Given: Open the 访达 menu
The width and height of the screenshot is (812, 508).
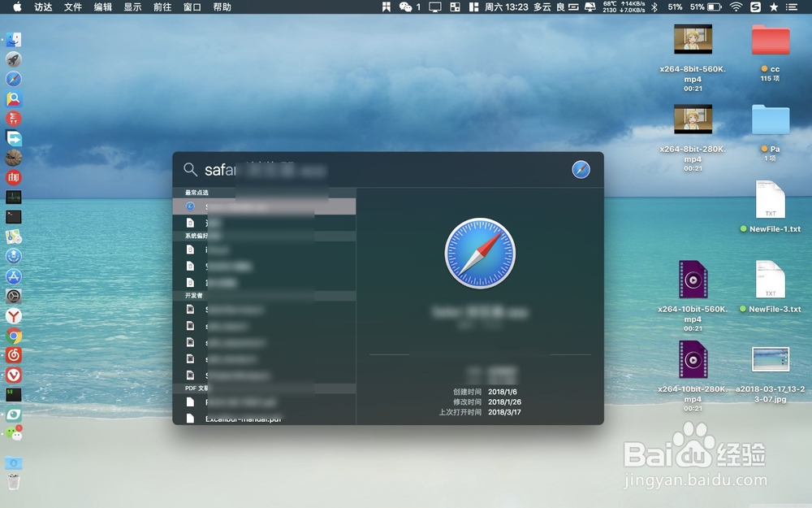Looking at the screenshot, I should [43, 7].
